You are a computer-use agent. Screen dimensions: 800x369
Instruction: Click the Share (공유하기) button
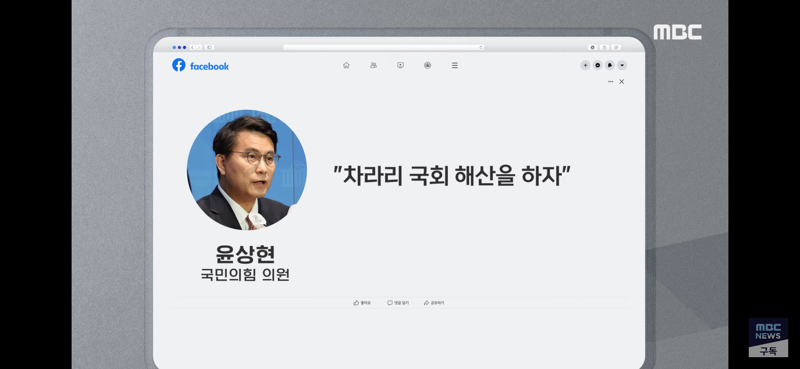(x=434, y=303)
